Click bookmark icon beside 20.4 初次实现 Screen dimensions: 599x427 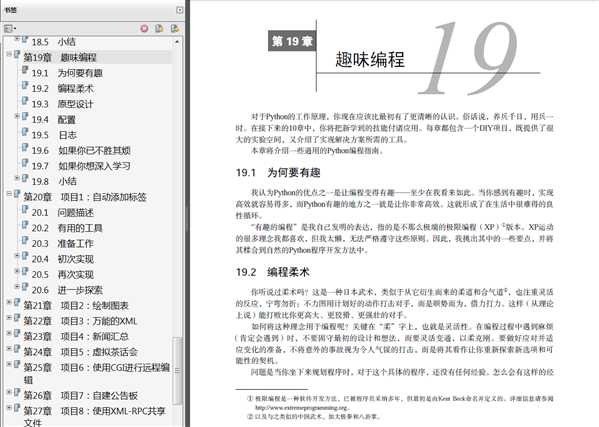[x=25, y=256]
